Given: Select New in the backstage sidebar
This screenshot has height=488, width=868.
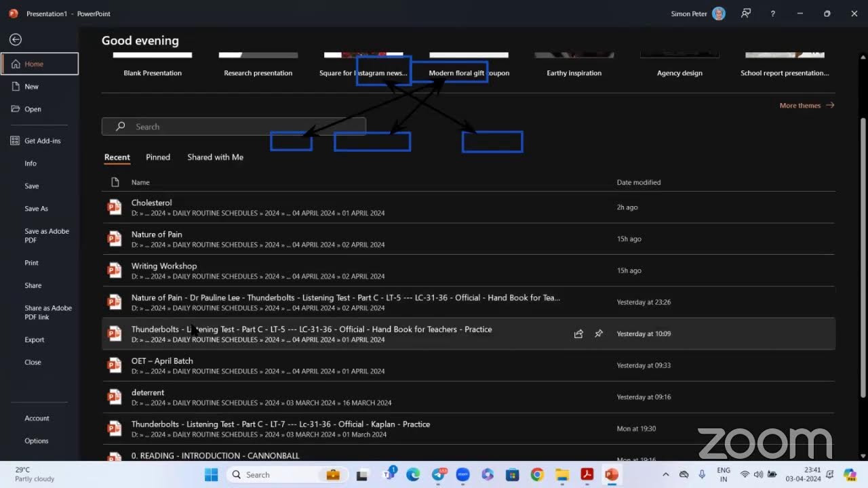Looking at the screenshot, I should click(x=40, y=87).
